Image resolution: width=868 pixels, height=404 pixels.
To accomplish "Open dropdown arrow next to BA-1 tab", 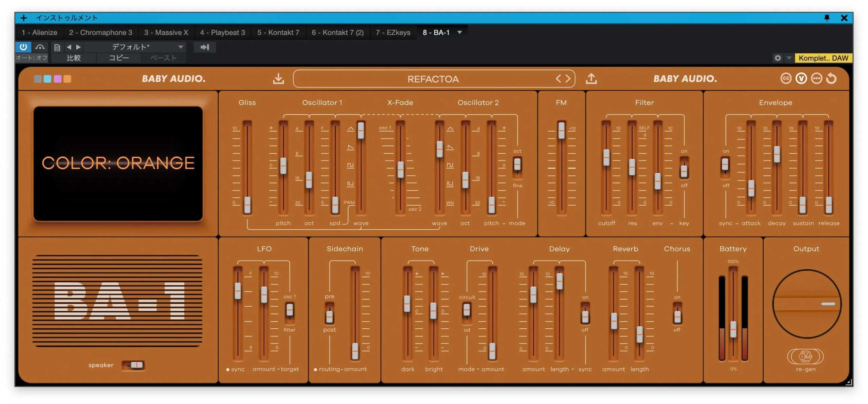I will pyautogui.click(x=459, y=33).
